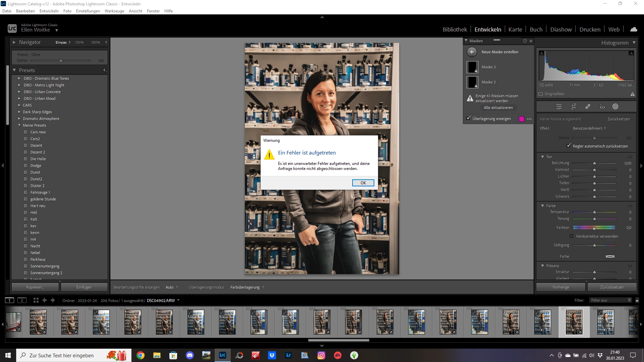Select the Healing bandage tool

click(588, 107)
